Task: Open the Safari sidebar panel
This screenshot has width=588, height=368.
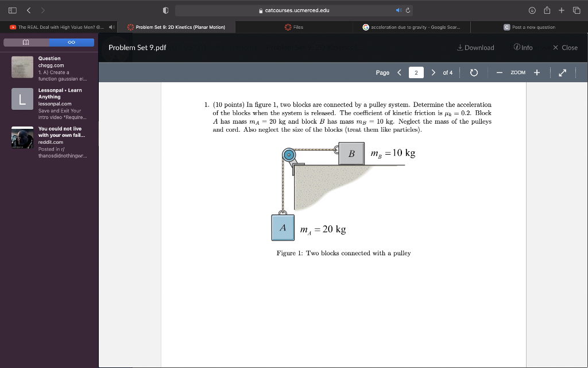Action: (x=13, y=10)
